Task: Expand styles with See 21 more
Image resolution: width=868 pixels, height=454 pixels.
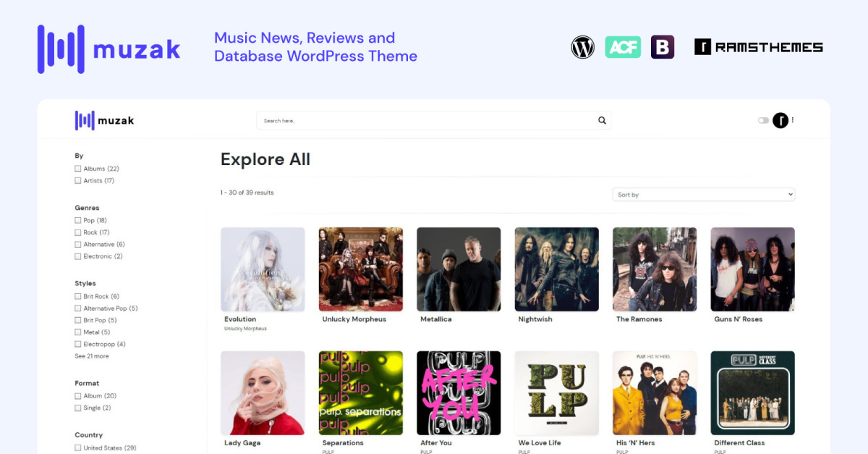Action: coord(92,356)
